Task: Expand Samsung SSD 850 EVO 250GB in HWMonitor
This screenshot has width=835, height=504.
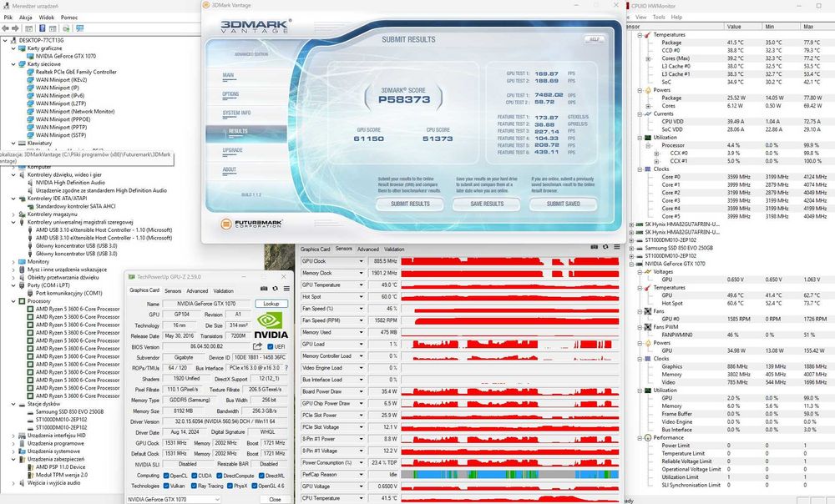Action: coord(632,248)
